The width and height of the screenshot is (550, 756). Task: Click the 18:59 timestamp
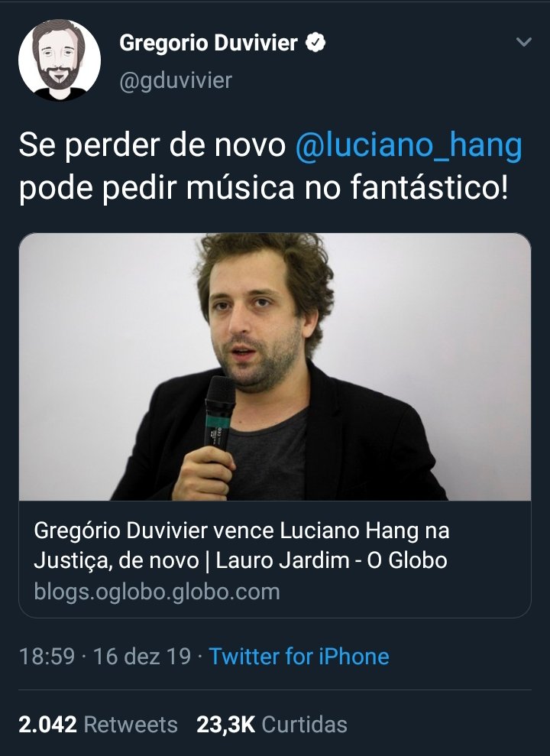pos(47,656)
